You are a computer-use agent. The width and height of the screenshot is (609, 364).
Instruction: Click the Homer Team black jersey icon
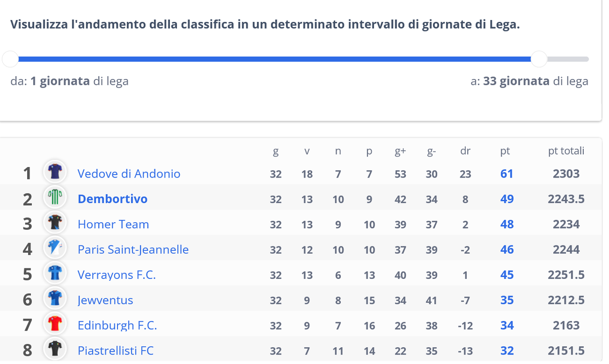tap(55, 223)
